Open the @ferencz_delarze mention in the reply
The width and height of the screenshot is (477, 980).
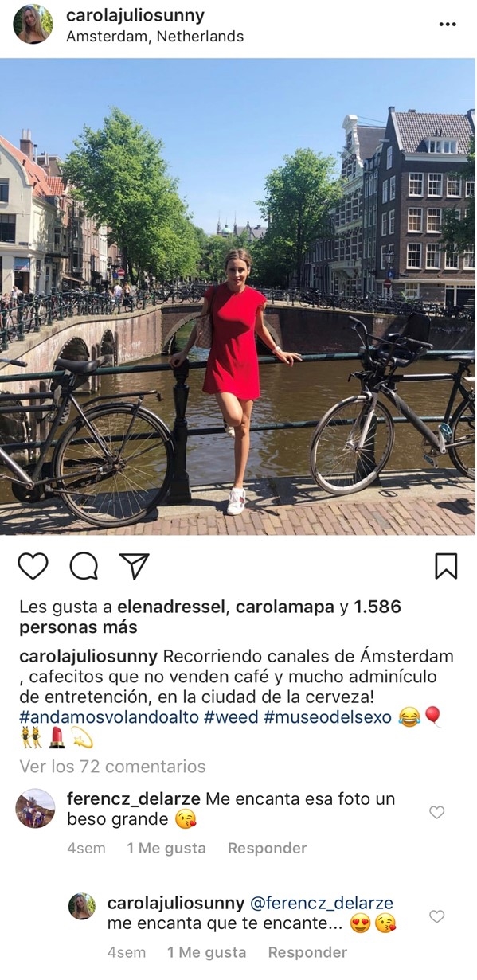coord(322,904)
